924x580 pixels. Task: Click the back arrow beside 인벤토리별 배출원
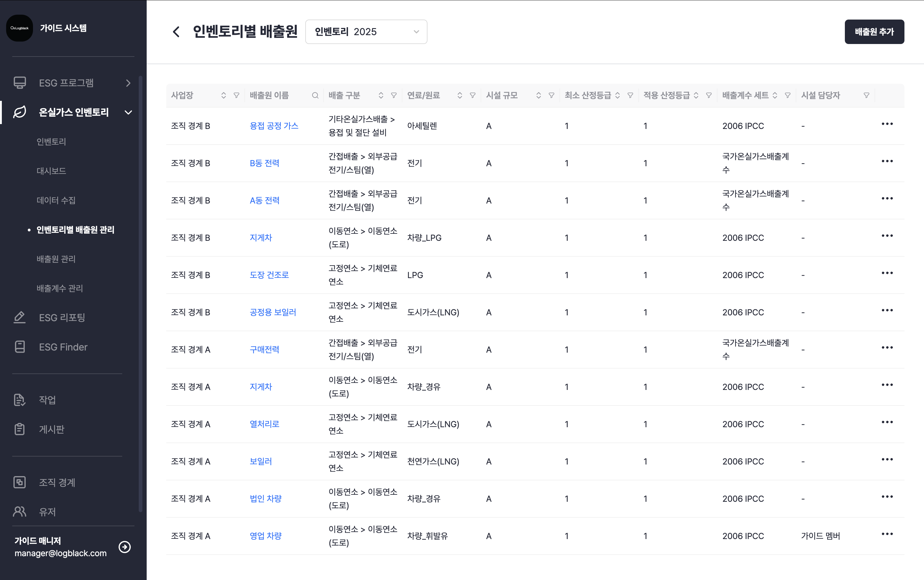pos(176,31)
